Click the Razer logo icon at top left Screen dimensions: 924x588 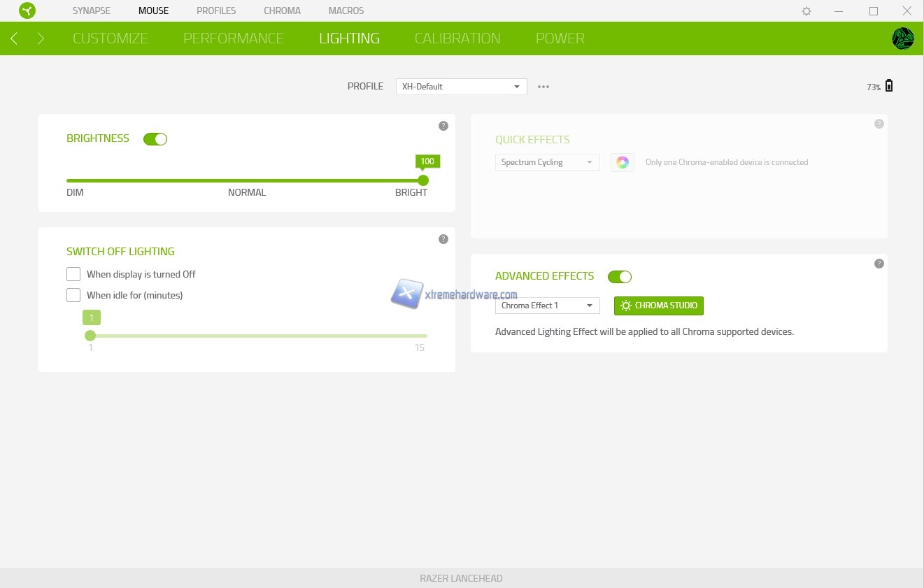[x=28, y=11]
